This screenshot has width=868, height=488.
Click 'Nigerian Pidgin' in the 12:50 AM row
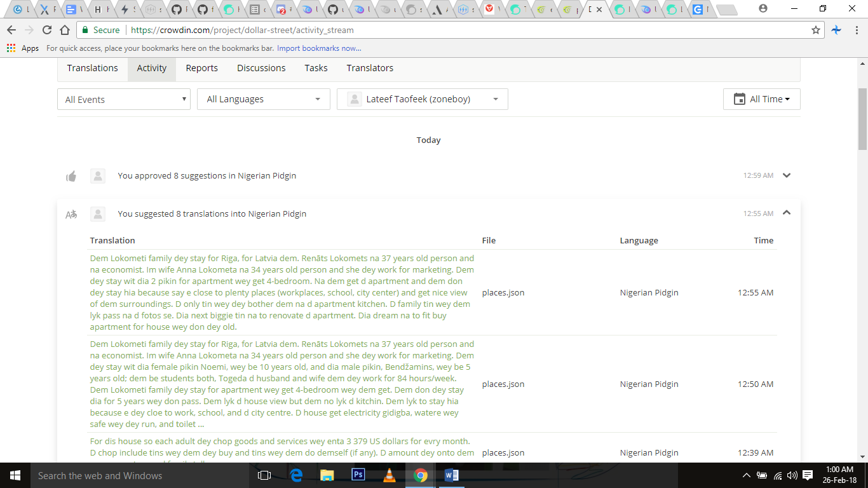(649, 384)
